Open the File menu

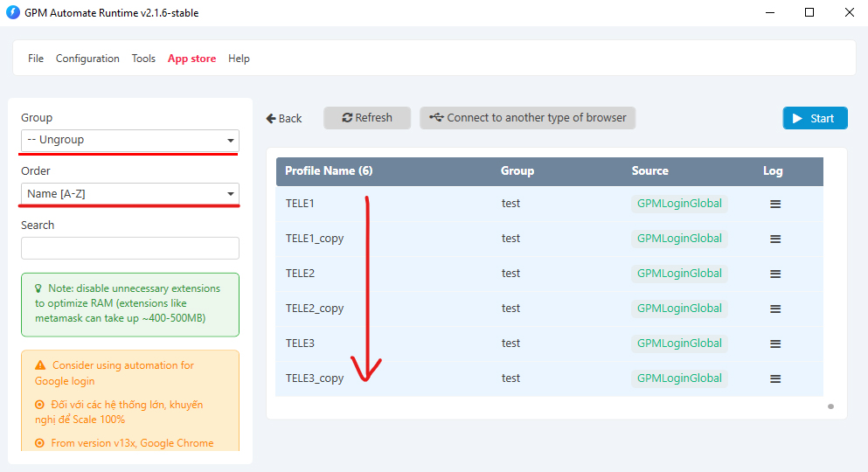[x=36, y=59]
